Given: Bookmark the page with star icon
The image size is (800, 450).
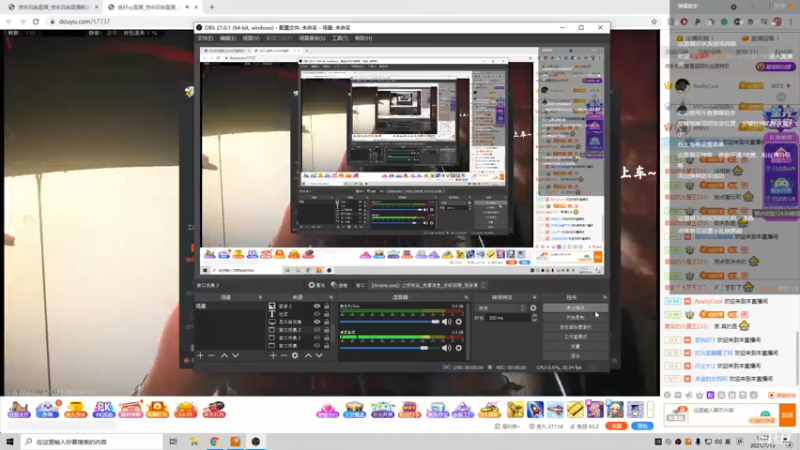Looking at the screenshot, I should pos(654,21).
